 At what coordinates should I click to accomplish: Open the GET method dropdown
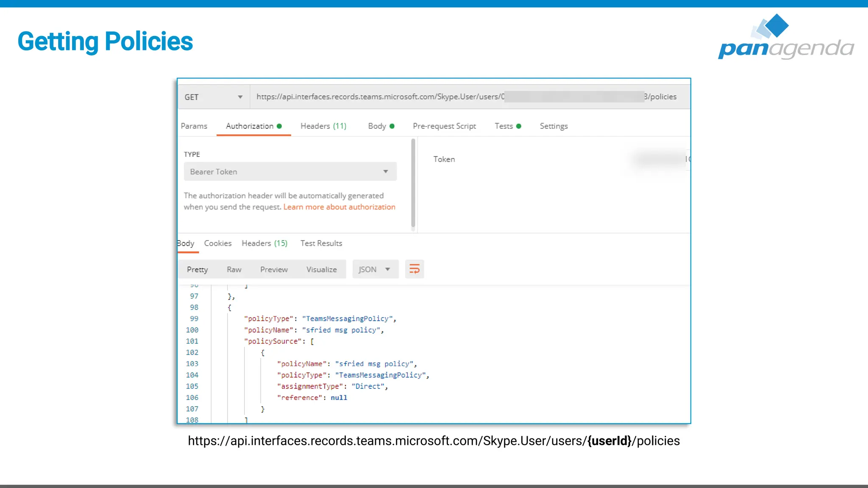pyautogui.click(x=214, y=97)
